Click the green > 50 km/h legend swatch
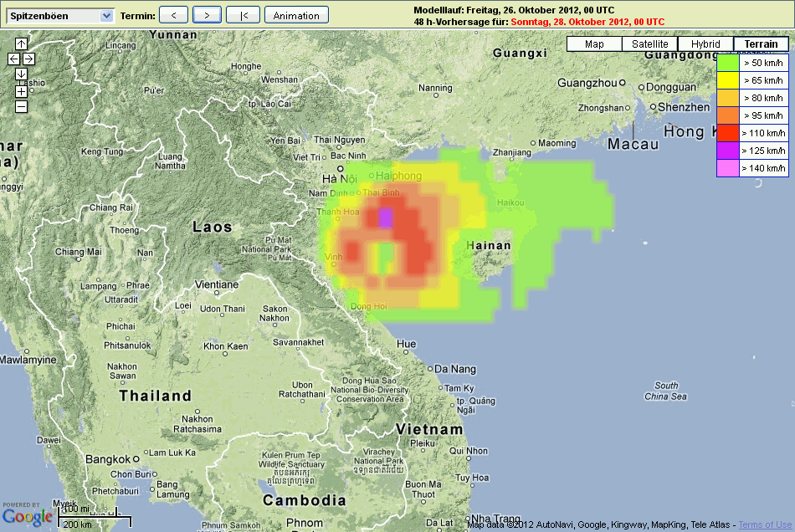Image resolution: width=795 pixels, height=532 pixels. coord(727,63)
